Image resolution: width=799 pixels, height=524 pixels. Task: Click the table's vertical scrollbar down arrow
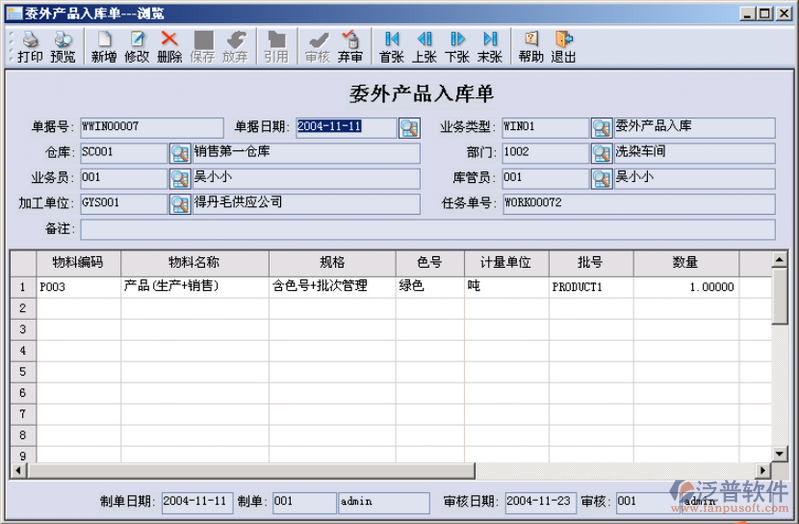pyautogui.click(x=779, y=451)
